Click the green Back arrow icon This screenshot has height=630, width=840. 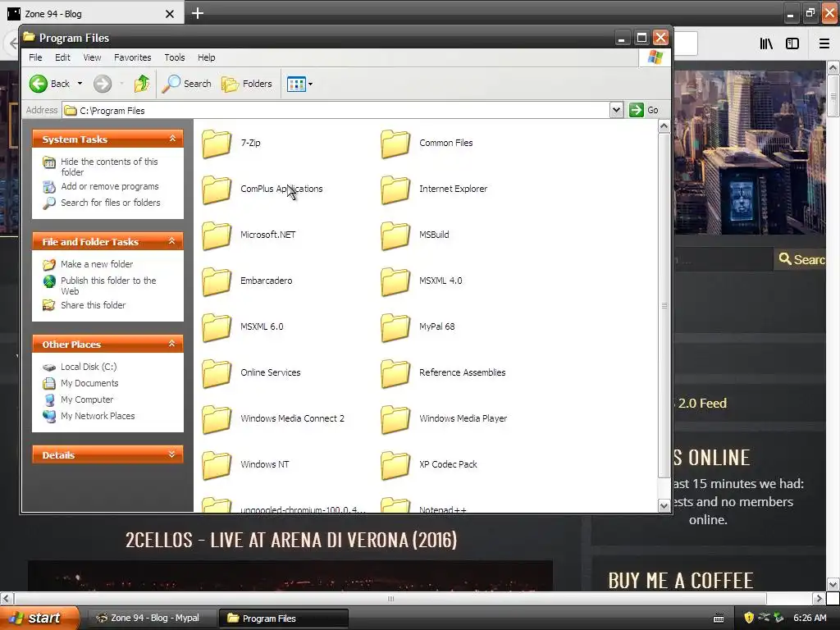pyautogui.click(x=38, y=84)
